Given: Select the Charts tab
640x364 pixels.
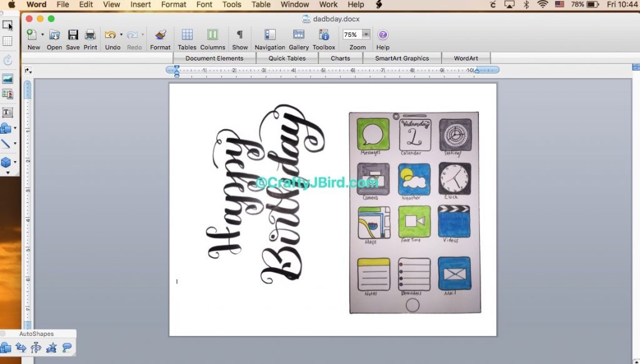Looking at the screenshot, I should 341,58.
